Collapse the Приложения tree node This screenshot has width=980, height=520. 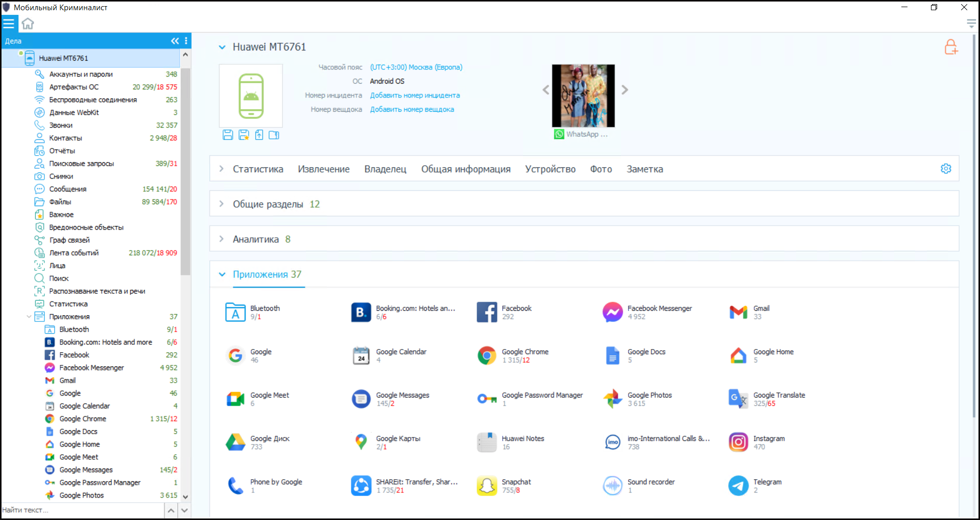point(29,317)
